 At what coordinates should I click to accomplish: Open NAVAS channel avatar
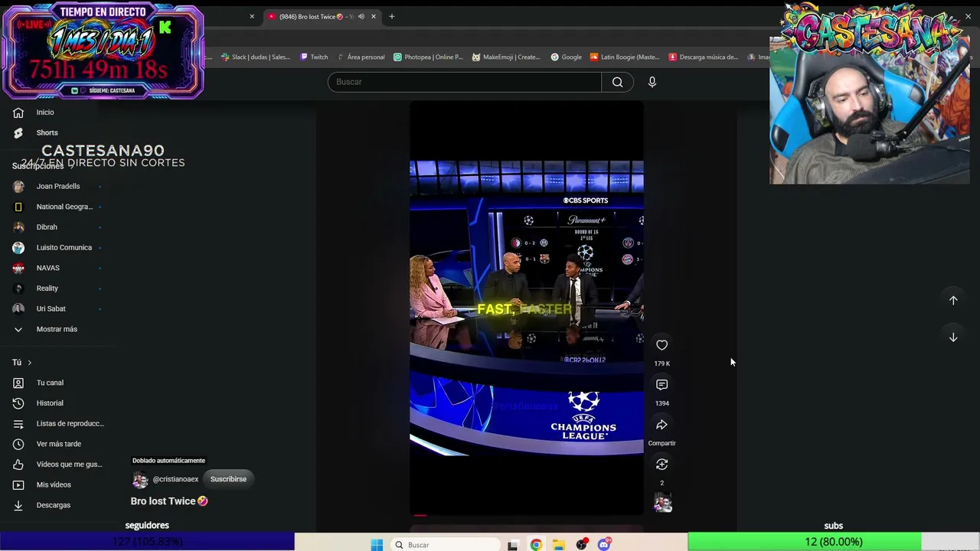[x=18, y=268]
